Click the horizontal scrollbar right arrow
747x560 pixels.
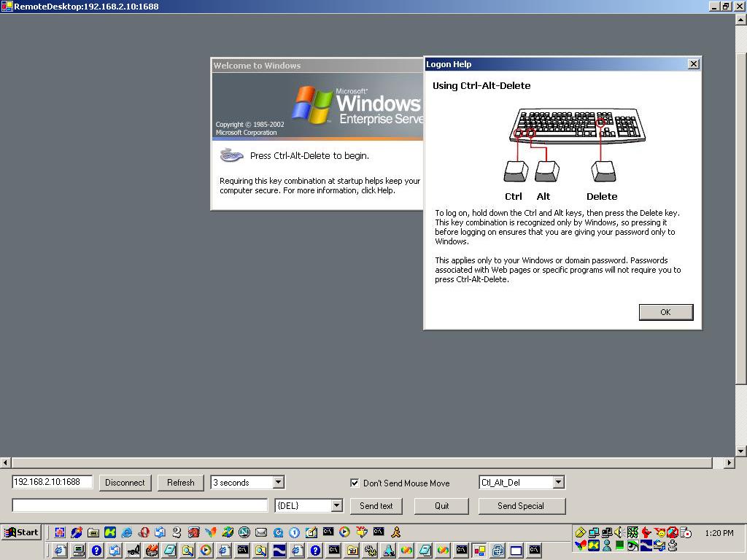[729, 462]
